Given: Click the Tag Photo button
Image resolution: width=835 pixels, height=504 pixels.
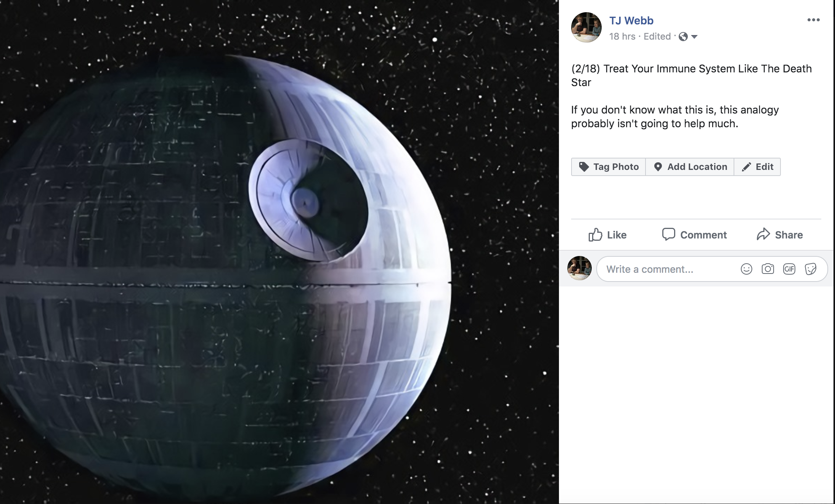Looking at the screenshot, I should click(x=609, y=167).
